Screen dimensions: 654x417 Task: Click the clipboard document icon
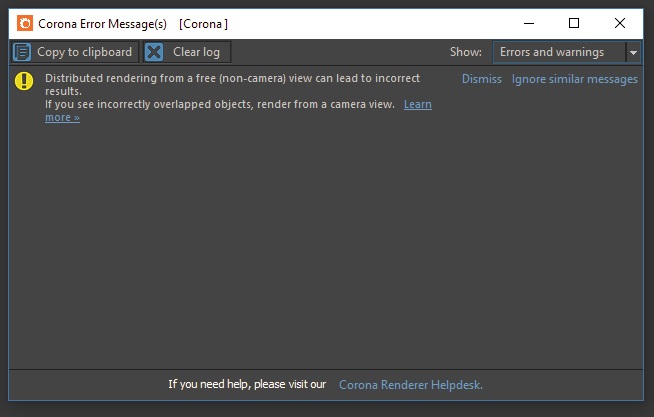point(22,52)
